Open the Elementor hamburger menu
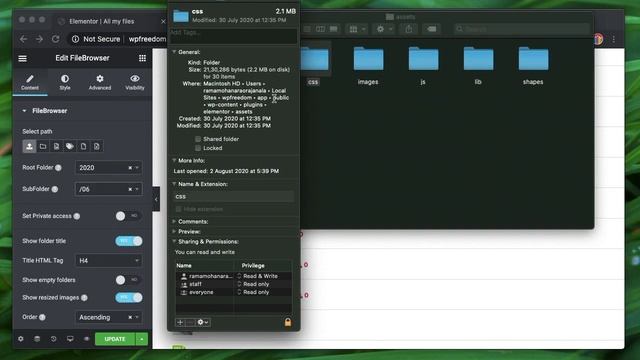 [x=22, y=58]
